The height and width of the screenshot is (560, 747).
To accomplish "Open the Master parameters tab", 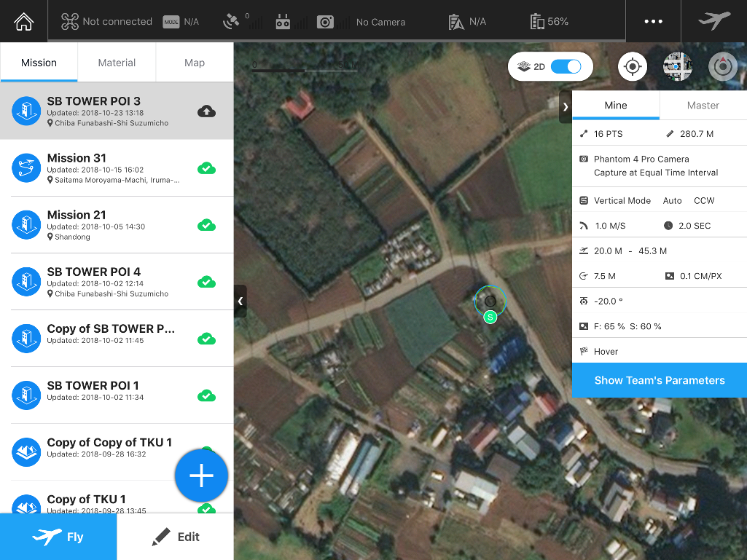I will click(x=703, y=105).
